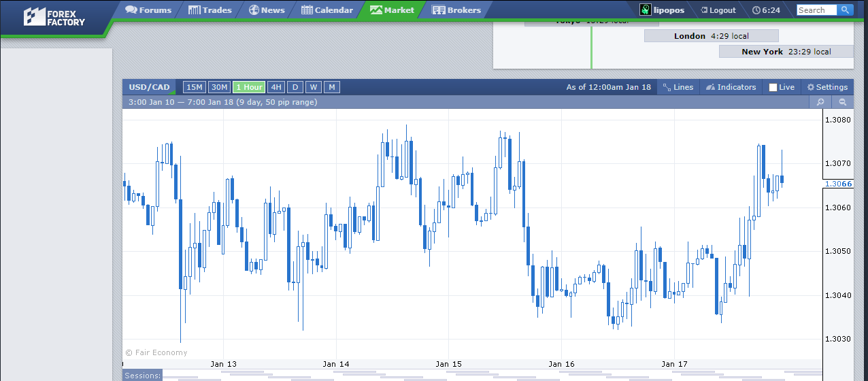Switch chart to 15M timeframe

point(195,87)
